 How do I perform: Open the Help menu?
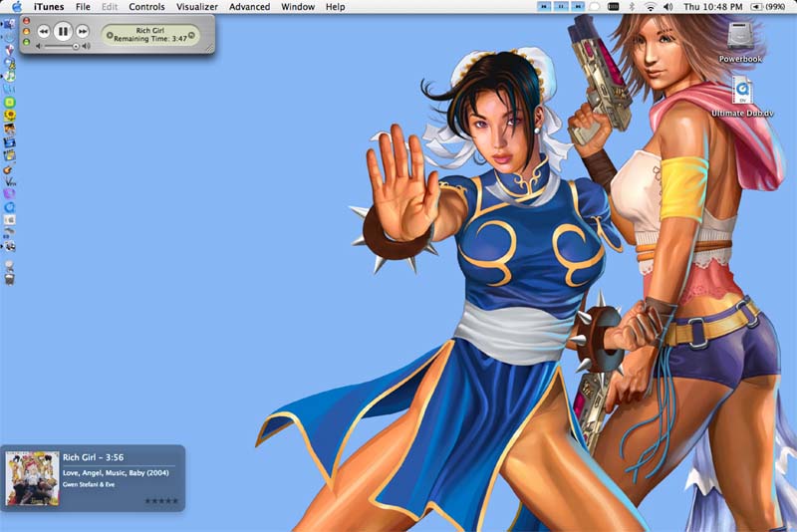(336, 7)
